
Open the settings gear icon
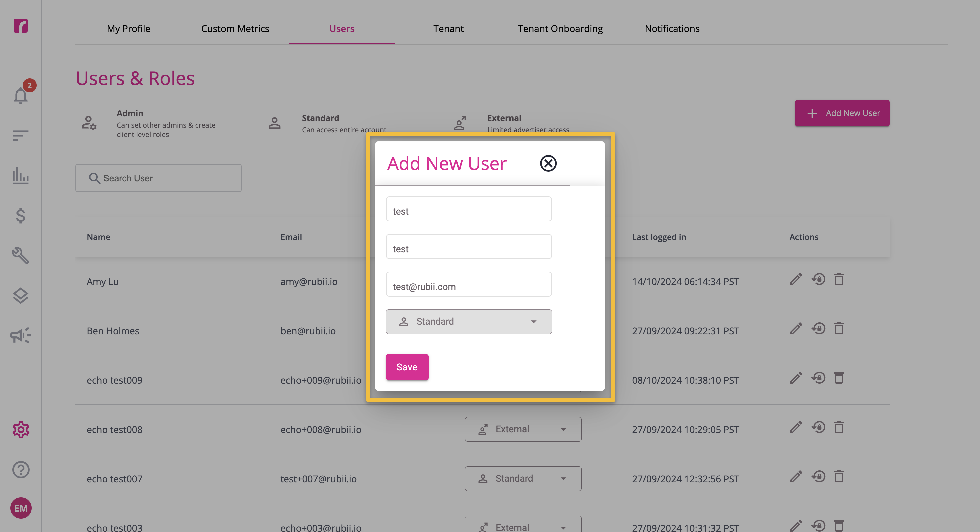pyautogui.click(x=21, y=430)
